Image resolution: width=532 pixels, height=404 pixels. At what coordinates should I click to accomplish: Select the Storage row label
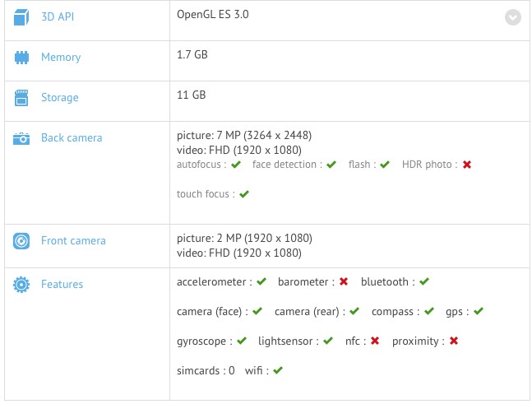pos(60,97)
